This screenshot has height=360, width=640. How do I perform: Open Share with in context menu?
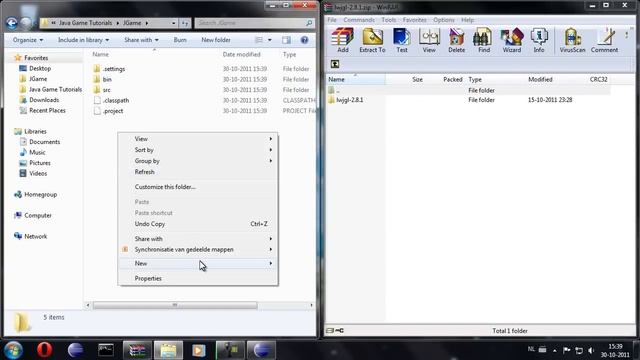[x=198, y=239]
